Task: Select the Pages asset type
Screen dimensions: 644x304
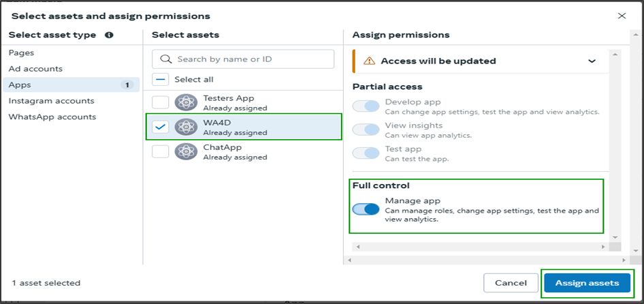Action: tap(21, 52)
